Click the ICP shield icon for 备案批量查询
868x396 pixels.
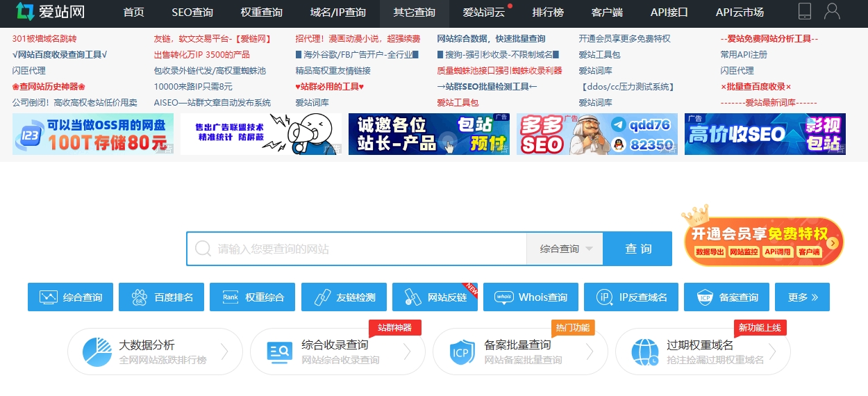462,352
